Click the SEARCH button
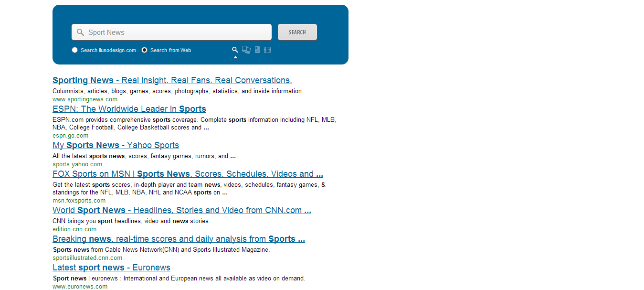The width and height of the screenshot is (644, 290). tap(297, 32)
